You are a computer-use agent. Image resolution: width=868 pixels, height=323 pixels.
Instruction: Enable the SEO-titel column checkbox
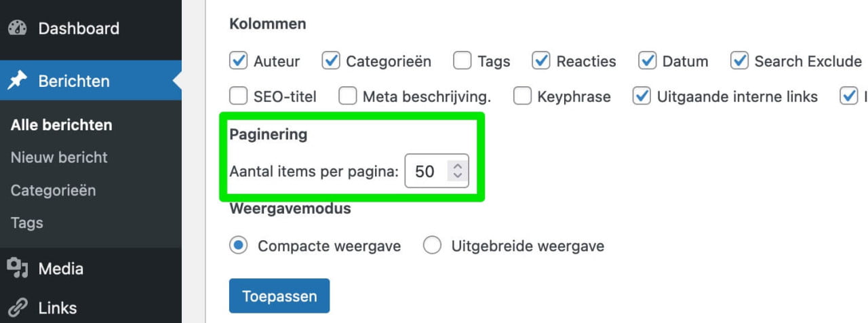pyautogui.click(x=239, y=96)
